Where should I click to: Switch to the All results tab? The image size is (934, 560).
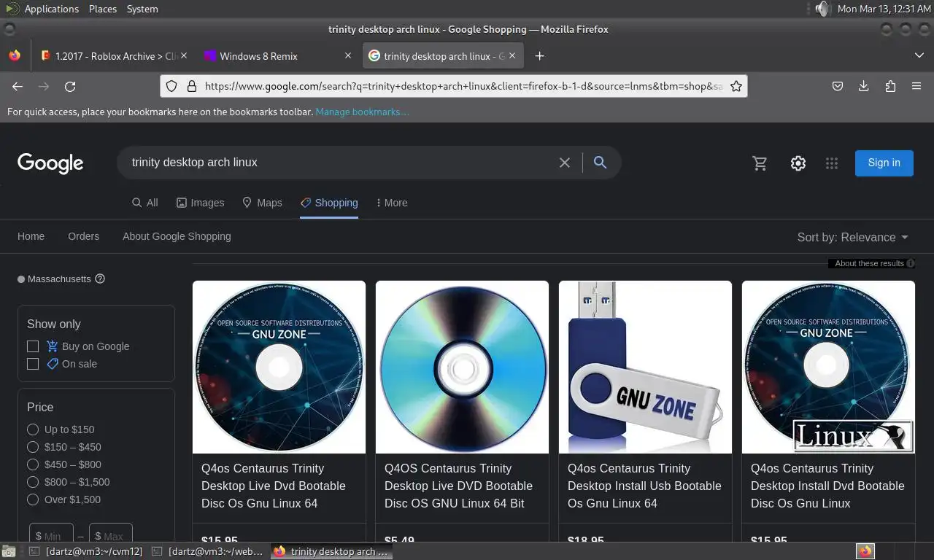144,203
